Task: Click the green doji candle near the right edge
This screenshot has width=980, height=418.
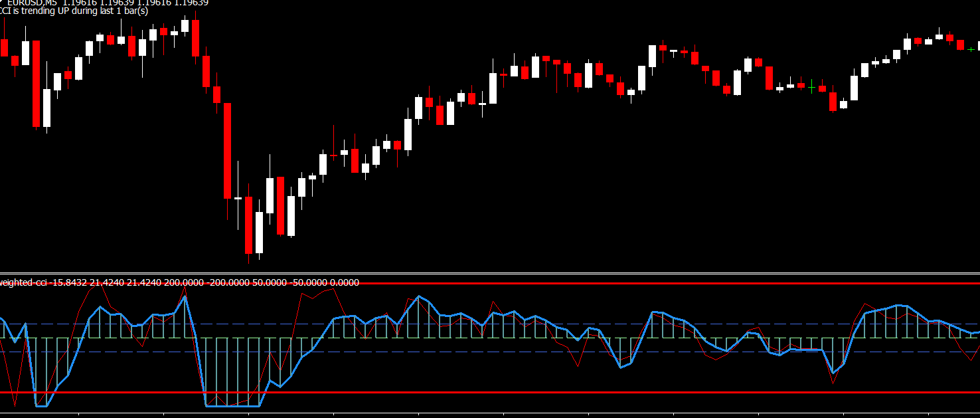Action: click(x=971, y=49)
